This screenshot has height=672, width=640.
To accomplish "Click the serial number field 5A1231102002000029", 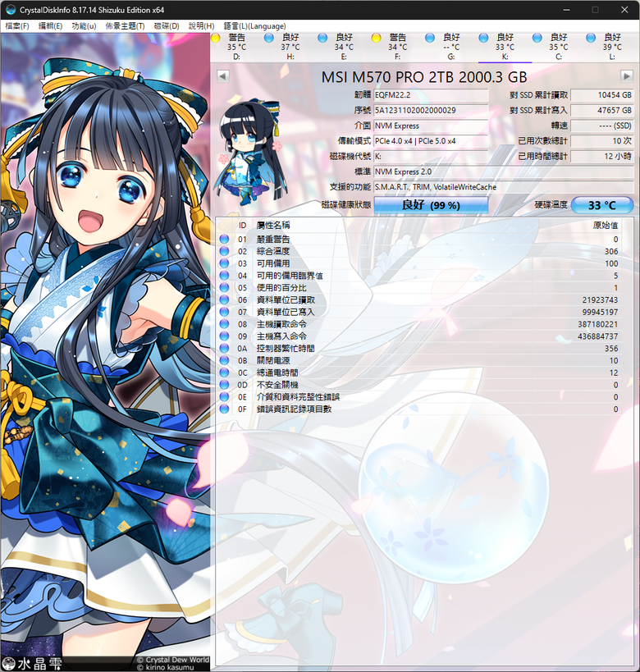I will [431, 111].
